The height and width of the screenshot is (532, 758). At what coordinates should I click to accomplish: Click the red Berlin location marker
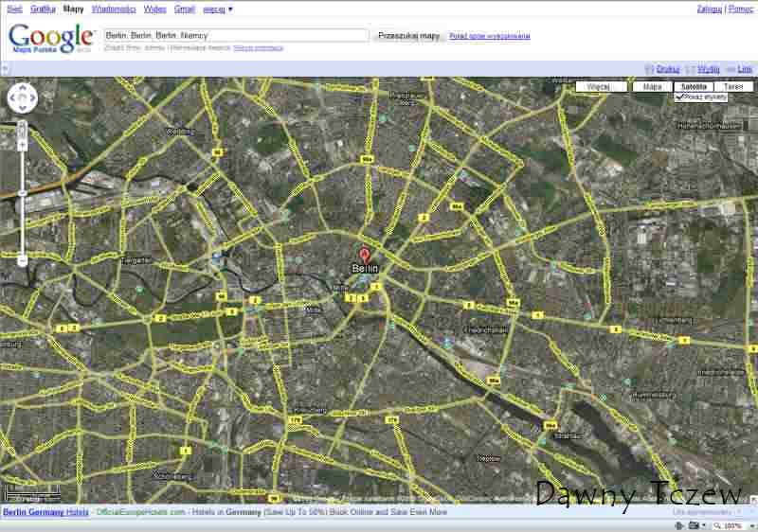(366, 255)
